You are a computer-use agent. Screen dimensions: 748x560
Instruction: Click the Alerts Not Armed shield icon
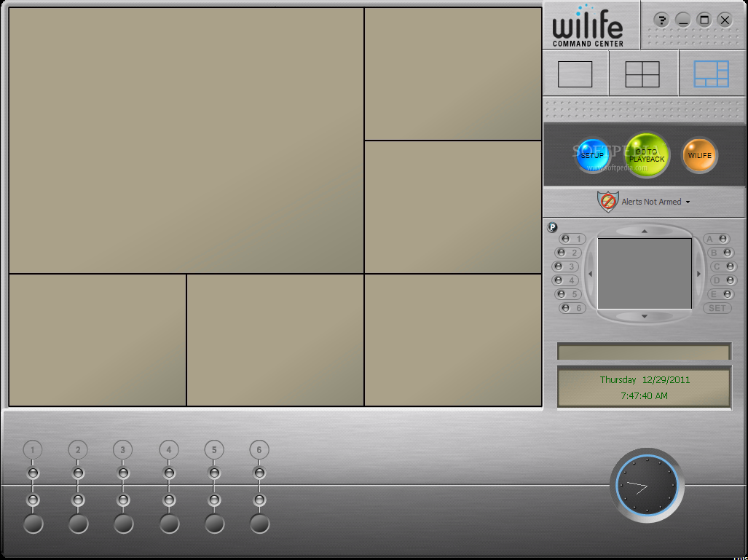tap(607, 202)
